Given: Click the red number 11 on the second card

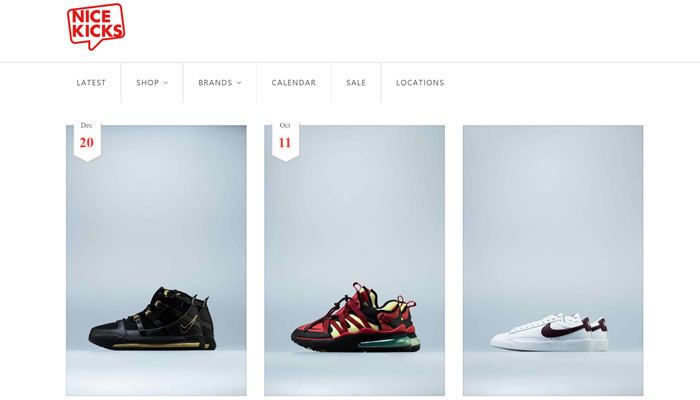Looking at the screenshot, I should click(285, 143).
